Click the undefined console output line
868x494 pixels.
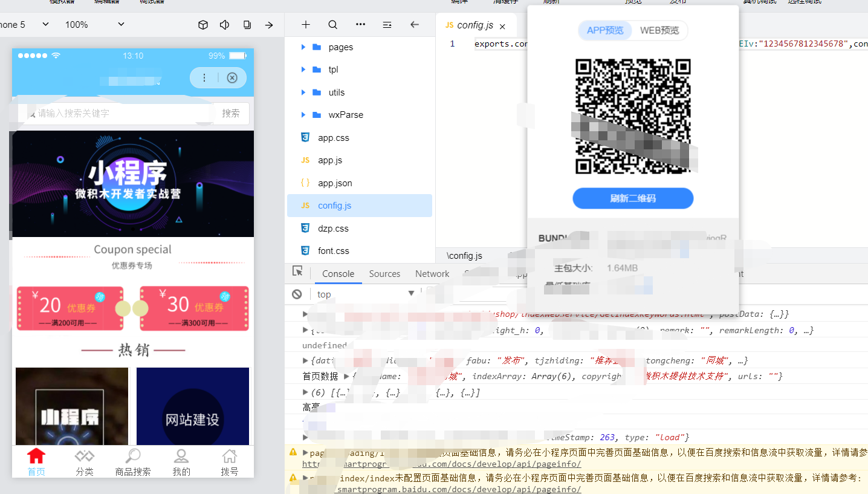click(325, 345)
